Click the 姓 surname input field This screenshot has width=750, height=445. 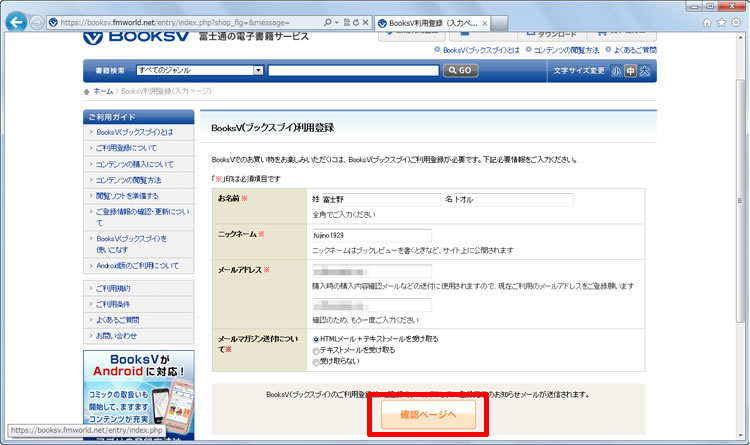click(381, 200)
